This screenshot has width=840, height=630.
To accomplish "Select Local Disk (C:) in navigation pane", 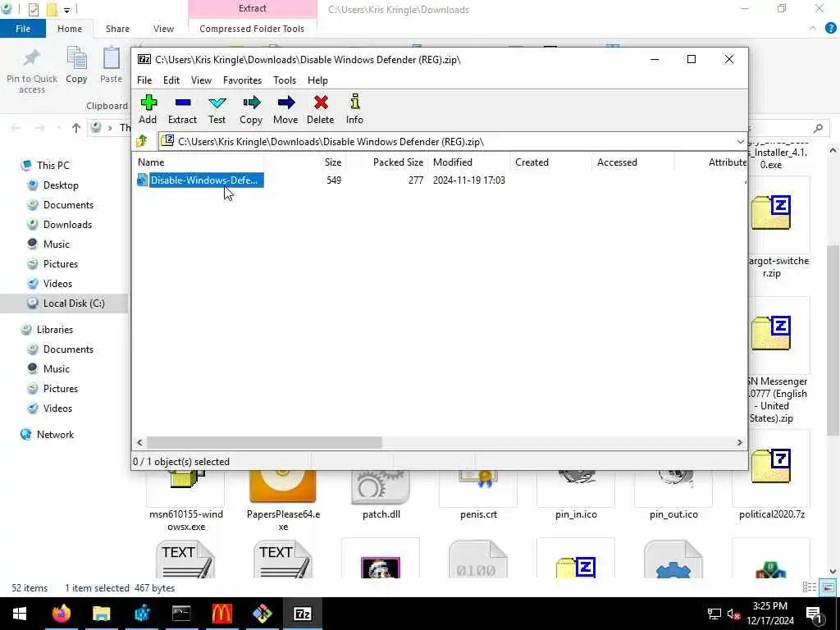I will tap(74, 304).
